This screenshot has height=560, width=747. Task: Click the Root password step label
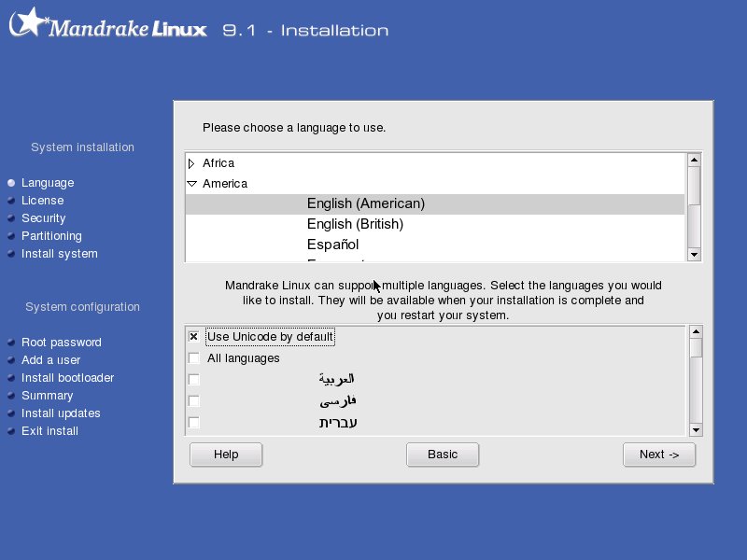click(x=62, y=343)
